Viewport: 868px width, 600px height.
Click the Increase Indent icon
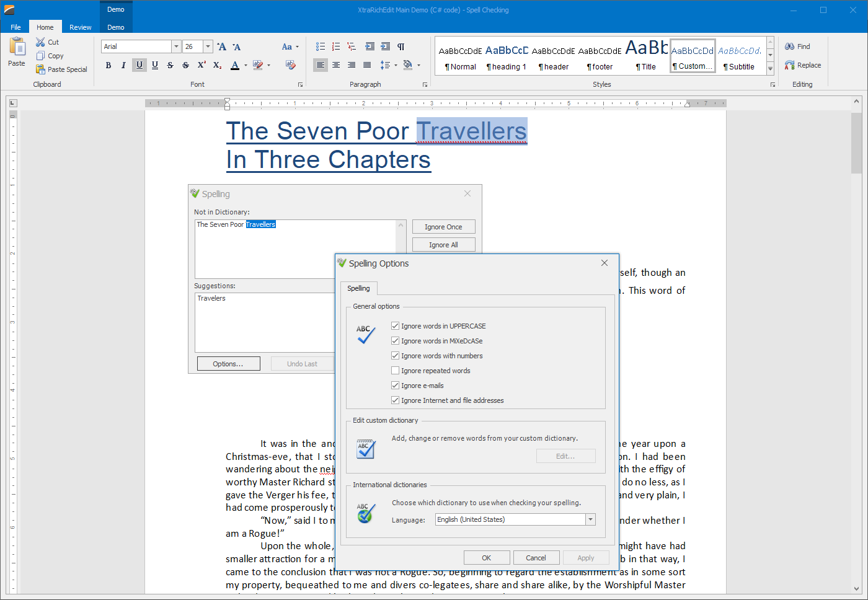pyautogui.click(x=385, y=46)
